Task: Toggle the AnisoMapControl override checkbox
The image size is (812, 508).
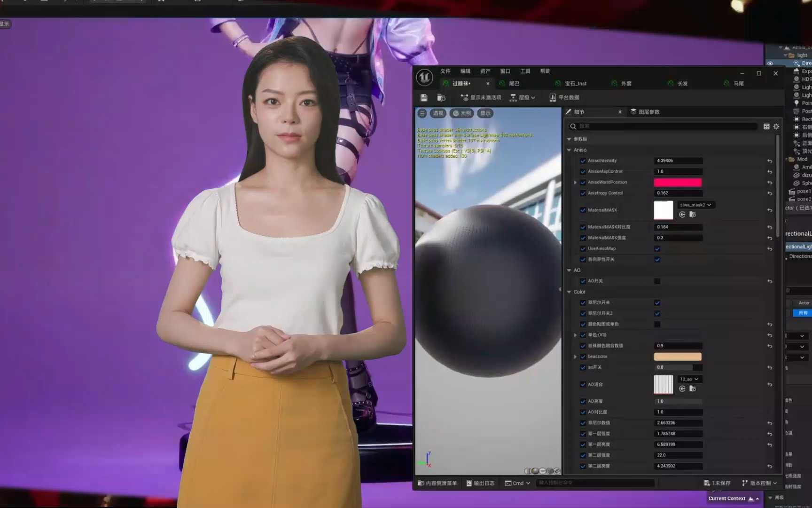Action: 583,172
